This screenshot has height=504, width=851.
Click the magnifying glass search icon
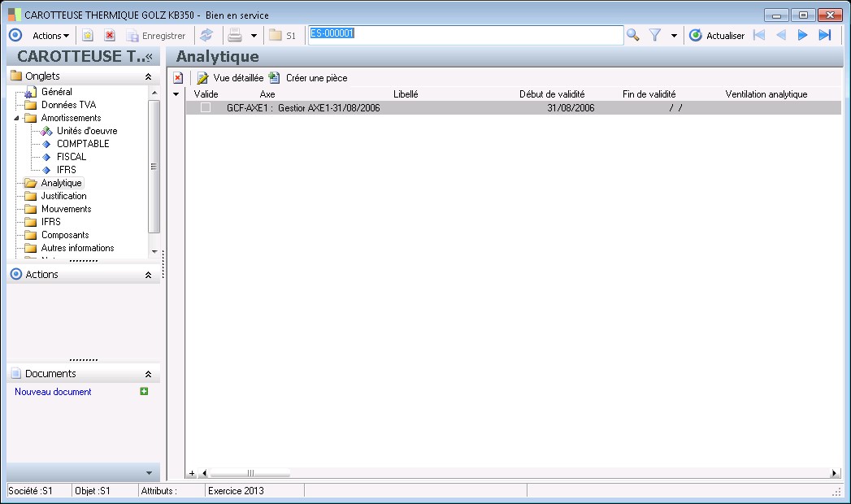(x=633, y=36)
